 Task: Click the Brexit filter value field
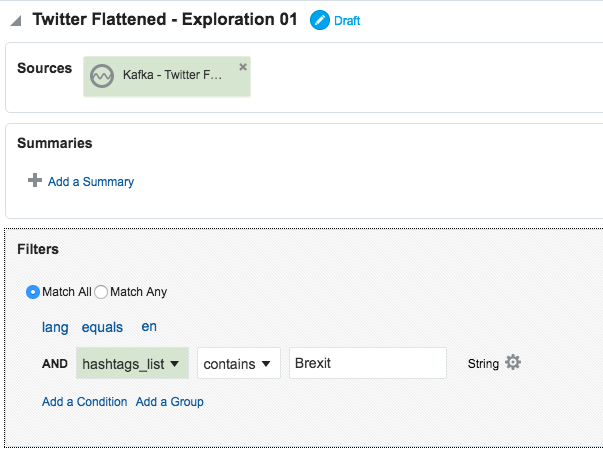click(367, 364)
